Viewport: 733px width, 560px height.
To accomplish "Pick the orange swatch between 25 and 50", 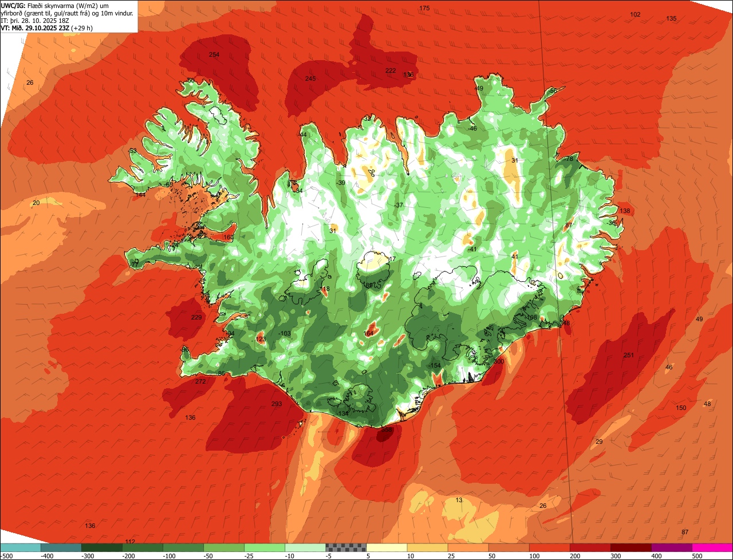I will pos(468,547).
